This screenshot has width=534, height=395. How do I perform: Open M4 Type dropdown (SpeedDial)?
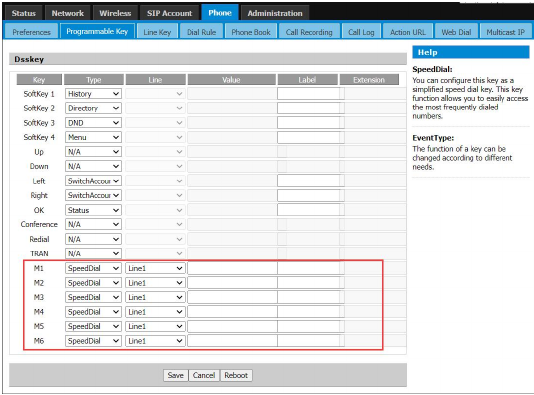pyautogui.click(x=93, y=312)
